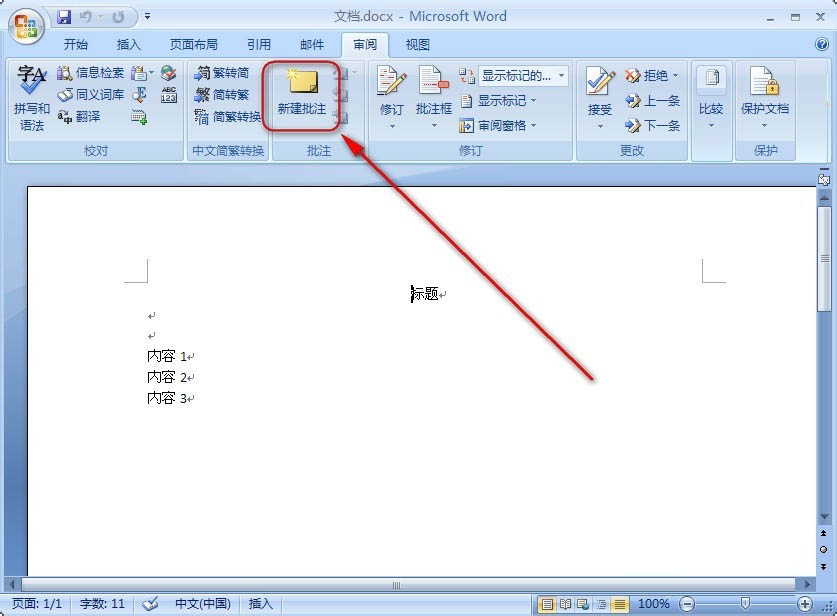The height and width of the screenshot is (616, 837).
Task: Click the Redo icon in quick access toolbar
Action: [x=118, y=17]
